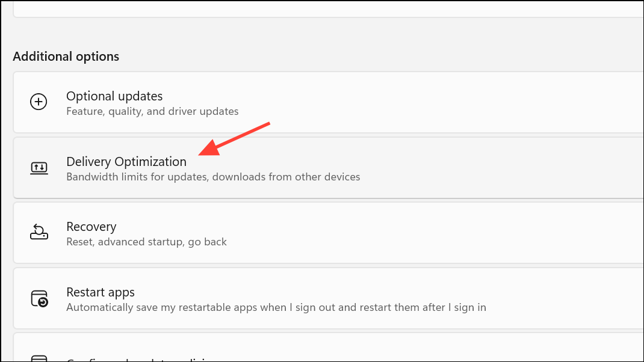Viewport: 644px width, 362px height.
Task: Select the Delivery Optimization bandwidth icon
Action: coord(39,168)
